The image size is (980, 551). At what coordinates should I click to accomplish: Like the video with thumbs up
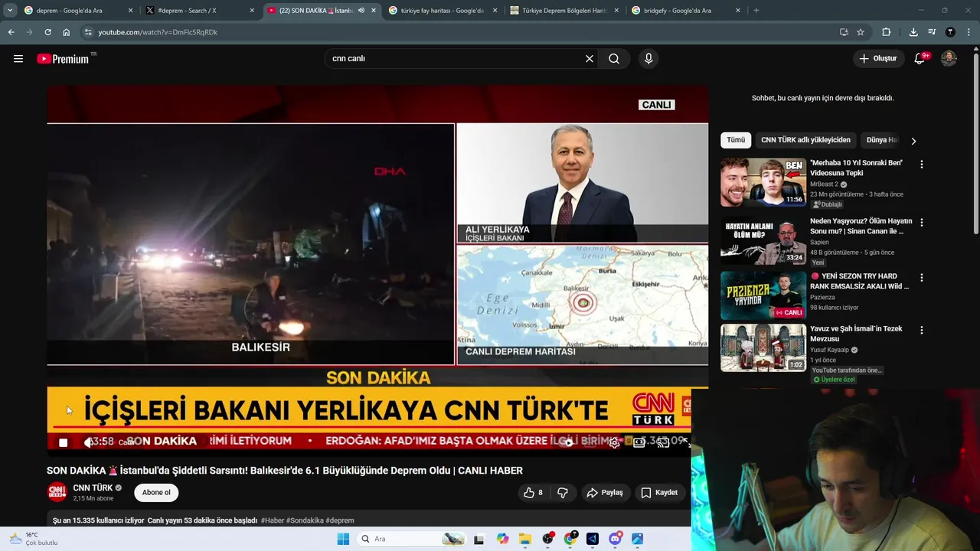[534, 492]
